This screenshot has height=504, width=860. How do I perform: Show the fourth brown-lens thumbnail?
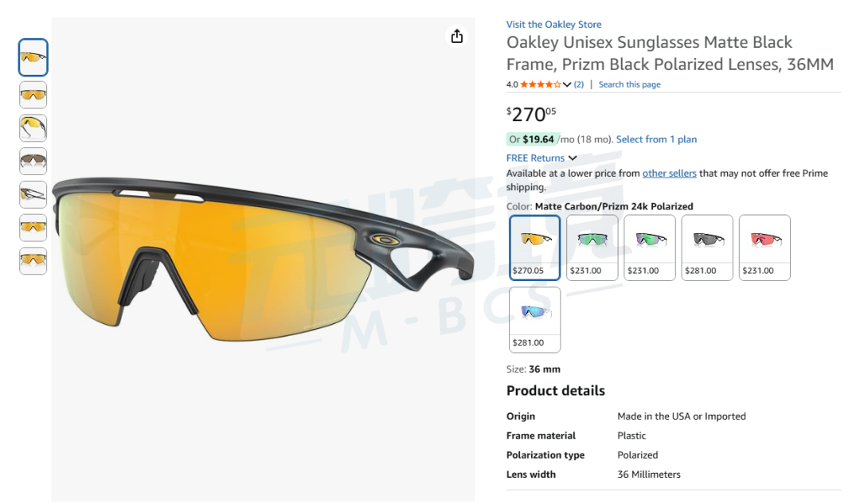[x=33, y=162]
